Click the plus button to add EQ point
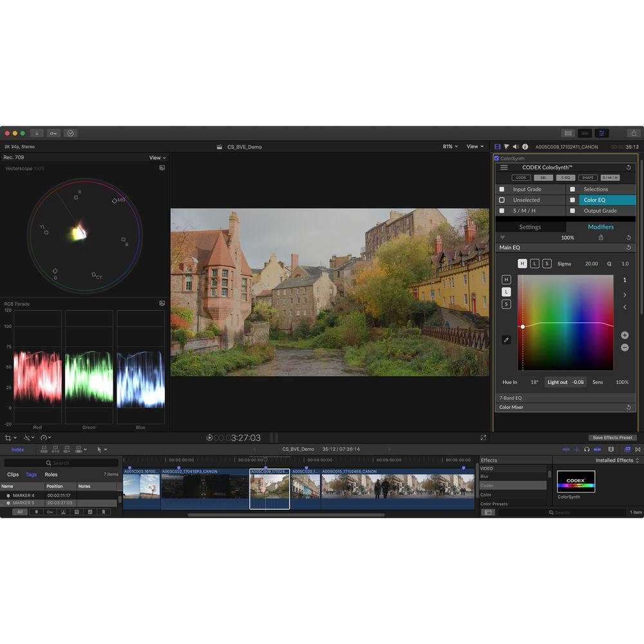The width and height of the screenshot is (644, 644). 625,336
